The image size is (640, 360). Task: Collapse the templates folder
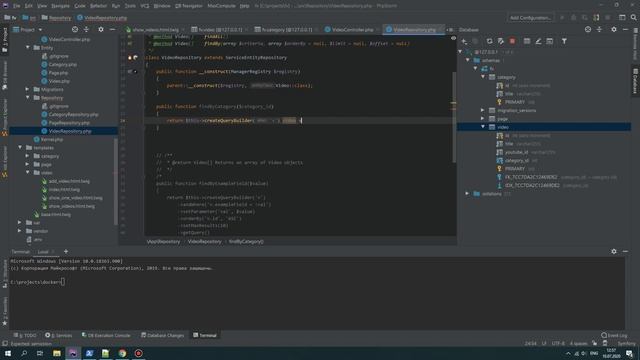[20, 147]
